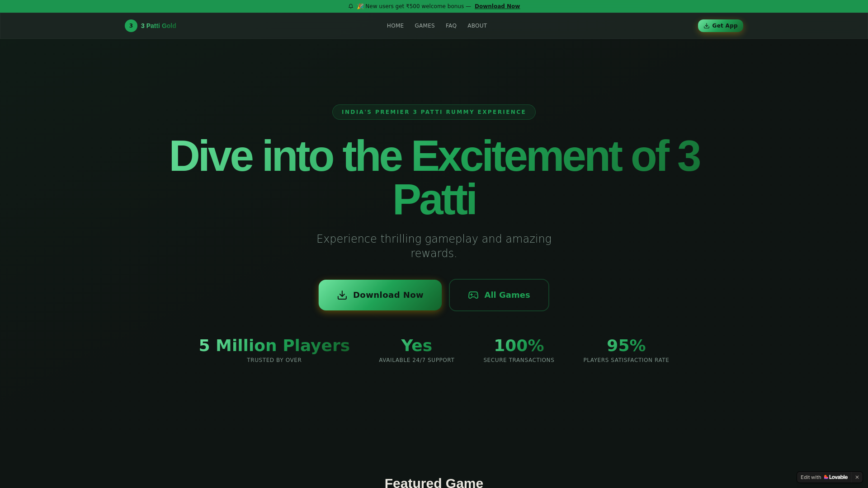Screen dimensions: 868x488
Task: Click the gamepad icon in All Games button
Action: pyautogui.click(x=473, y=295)
